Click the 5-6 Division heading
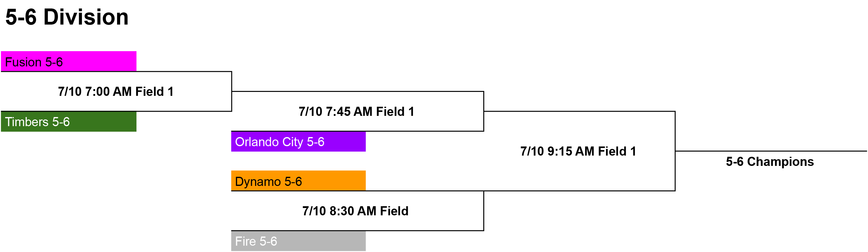 click(67, 17)
